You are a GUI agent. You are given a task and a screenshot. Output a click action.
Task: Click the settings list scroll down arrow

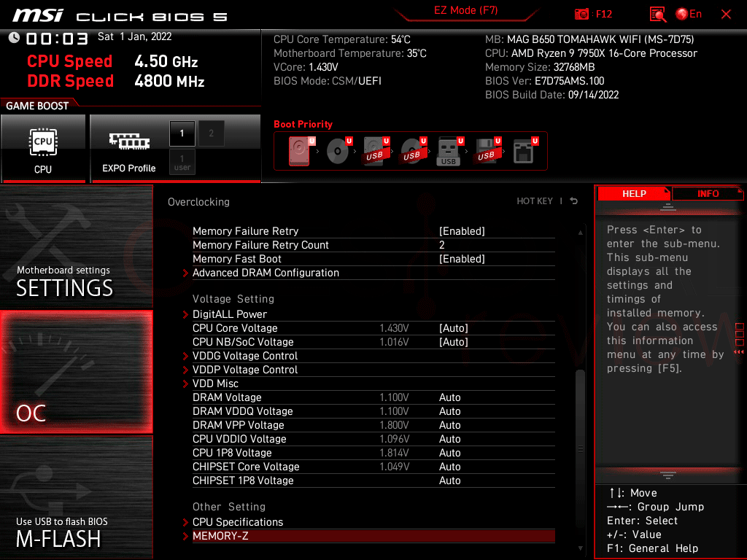(580, 548)
